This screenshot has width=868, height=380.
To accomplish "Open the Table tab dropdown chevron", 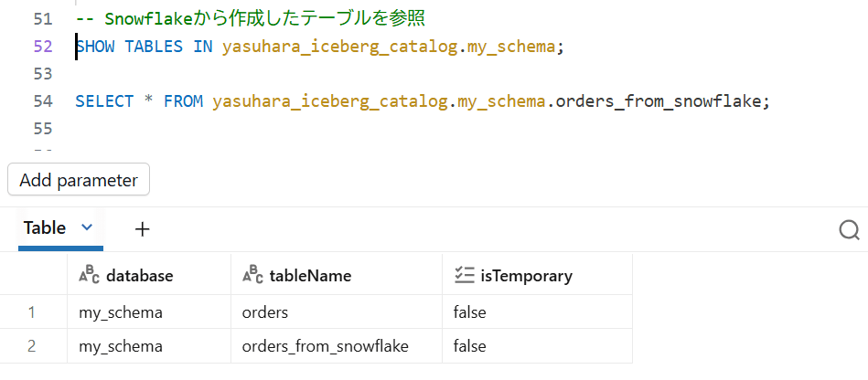I will (88, 227).
